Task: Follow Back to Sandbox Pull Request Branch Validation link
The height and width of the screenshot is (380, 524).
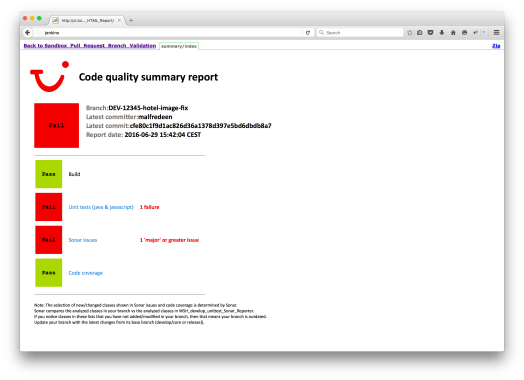Action: (90, 45)
